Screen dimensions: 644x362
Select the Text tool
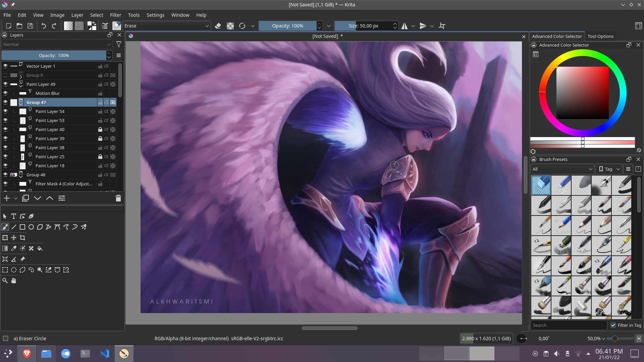14,216
